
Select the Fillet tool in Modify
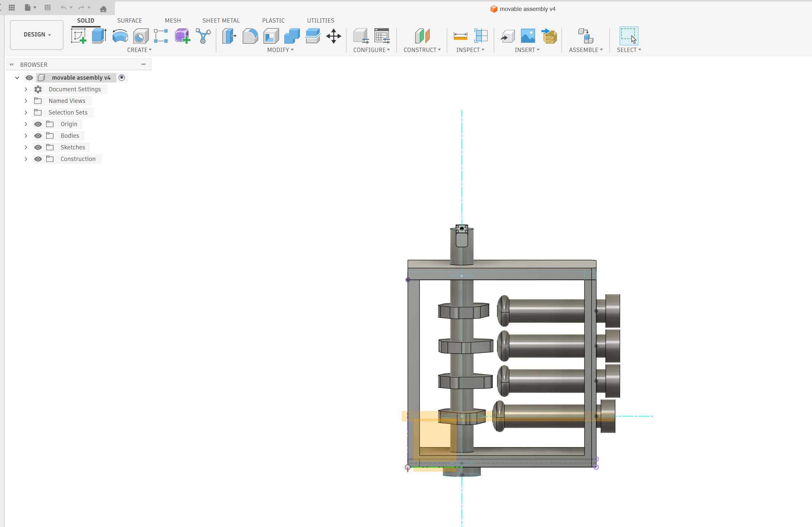point(250,36)
